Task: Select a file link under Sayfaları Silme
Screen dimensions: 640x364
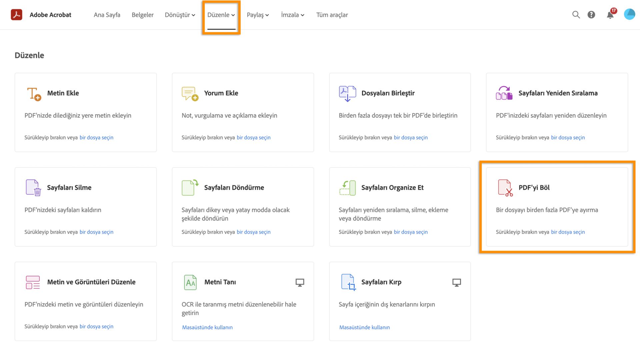Action: click(x=96, y=232)
